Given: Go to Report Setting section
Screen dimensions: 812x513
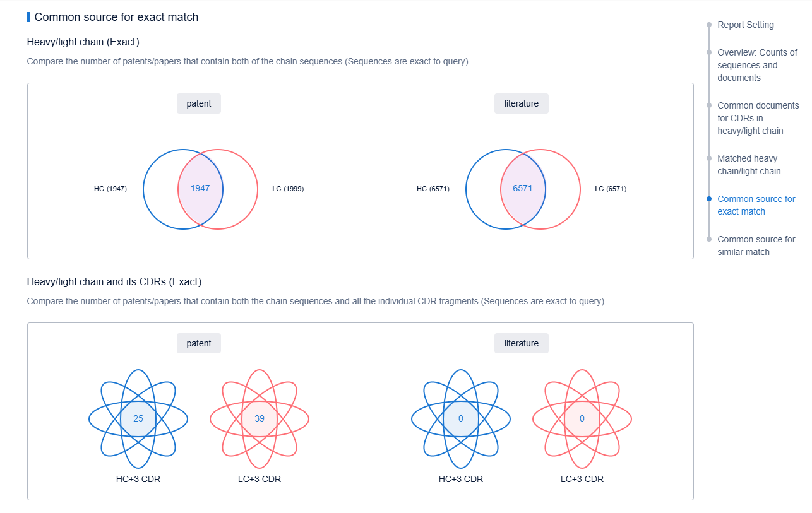Looking at the screenshot, I should point(745,25).
